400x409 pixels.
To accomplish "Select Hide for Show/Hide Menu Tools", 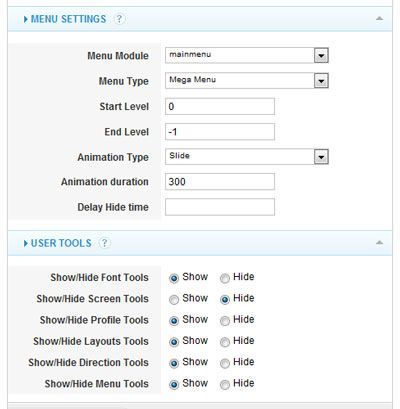I will (x=225, y=385).
